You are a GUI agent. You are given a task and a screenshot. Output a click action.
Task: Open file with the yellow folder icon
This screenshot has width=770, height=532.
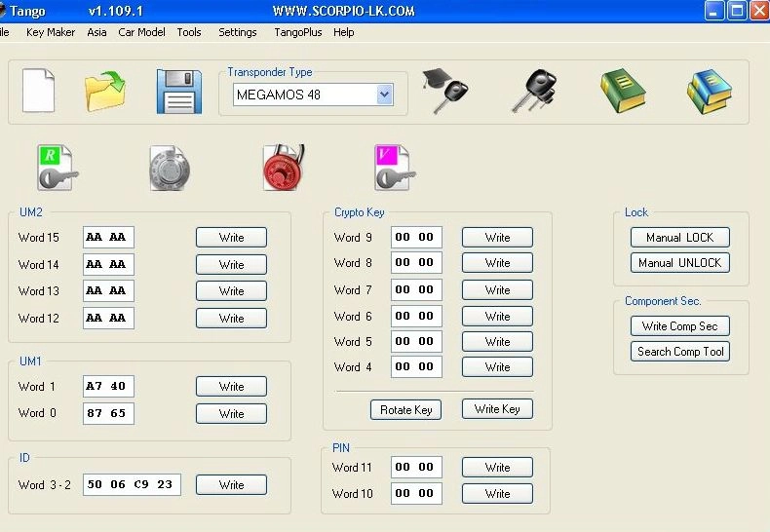point(105,92)
